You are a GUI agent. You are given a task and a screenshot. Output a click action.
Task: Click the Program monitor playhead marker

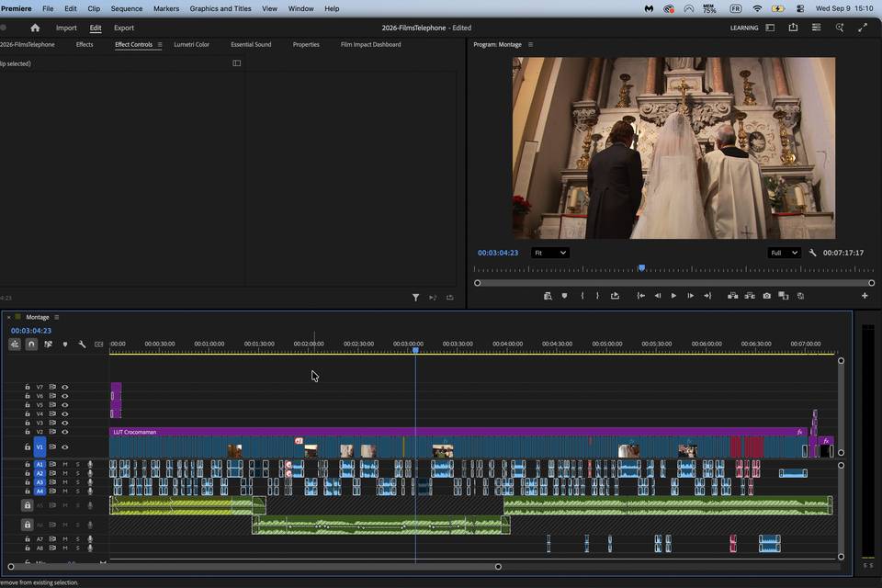pos(641,268)
